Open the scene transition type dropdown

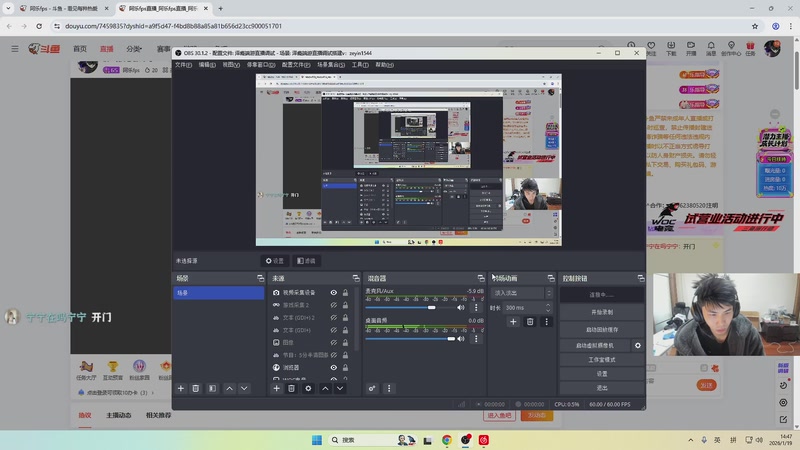(520, 293)
